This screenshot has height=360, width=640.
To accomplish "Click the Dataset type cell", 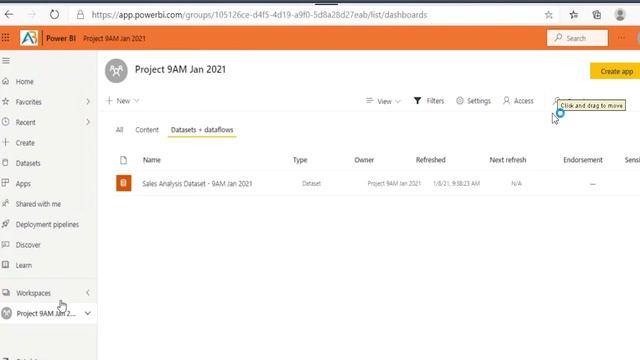I will tap(311, 184).
